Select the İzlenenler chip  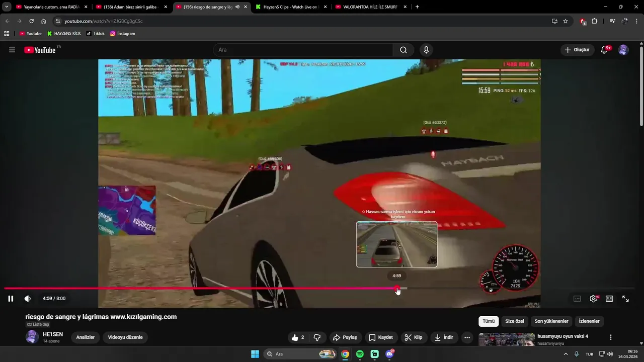coord(589,321)
